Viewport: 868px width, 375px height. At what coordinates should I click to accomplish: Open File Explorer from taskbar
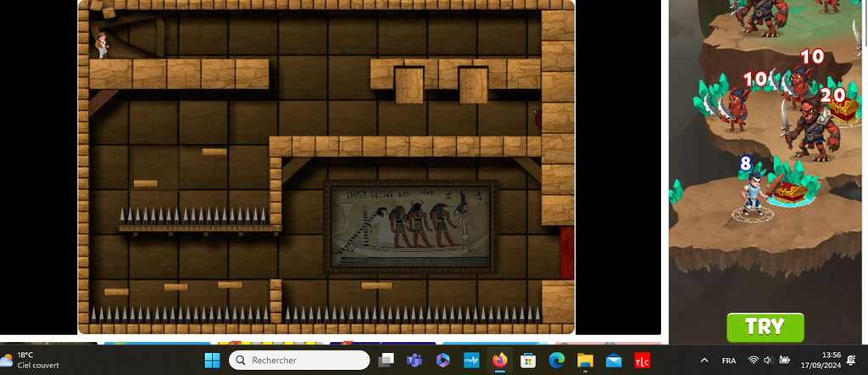pyautogui.click(x=585, y=361)
